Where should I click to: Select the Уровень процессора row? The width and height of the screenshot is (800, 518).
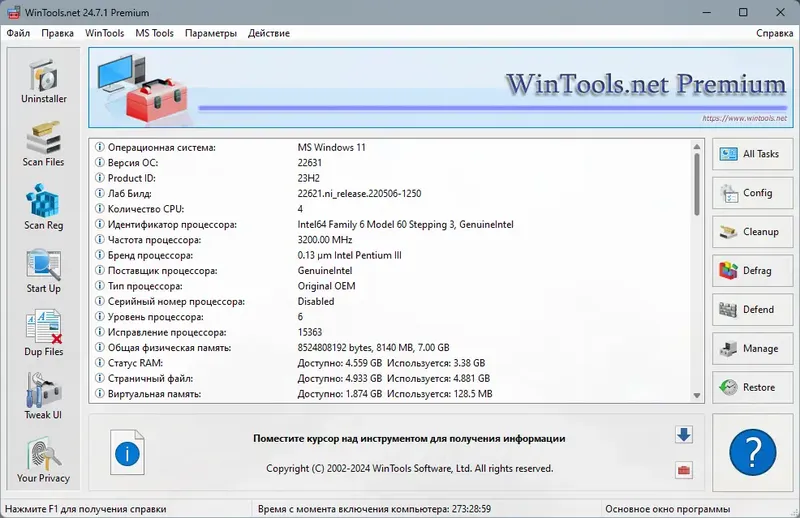pyautogui.click(x=392, y=316)
